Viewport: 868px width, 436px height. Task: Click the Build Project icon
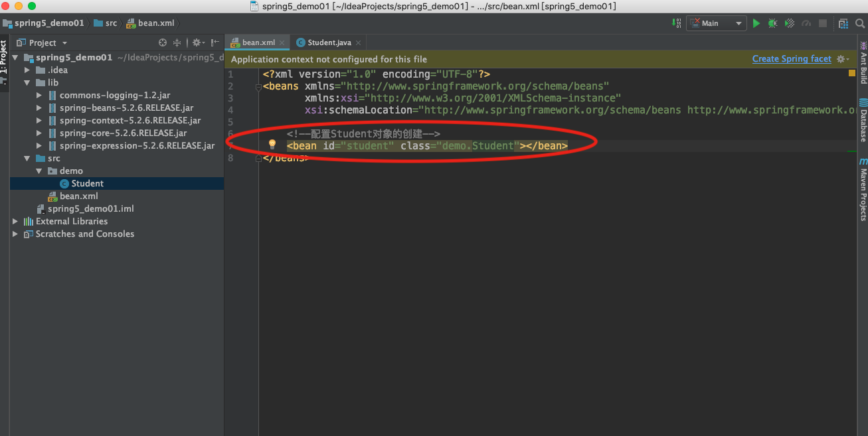pos(677,23)
